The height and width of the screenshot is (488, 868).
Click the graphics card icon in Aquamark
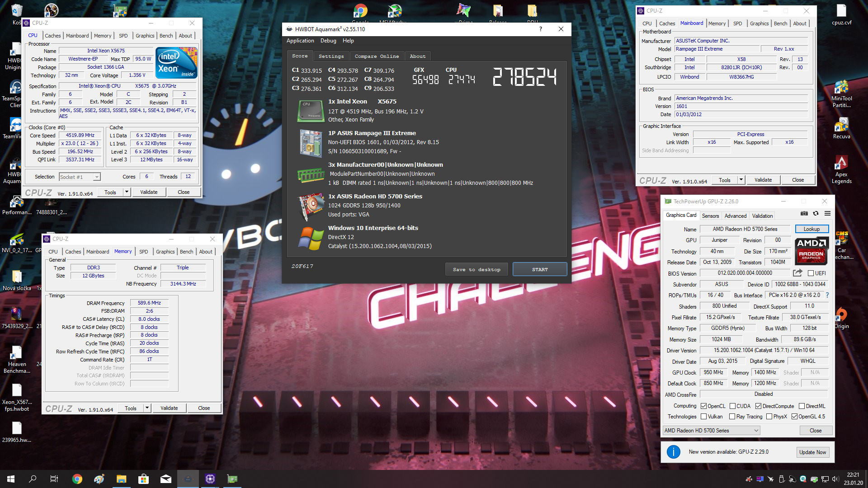[x=310, y=206]
